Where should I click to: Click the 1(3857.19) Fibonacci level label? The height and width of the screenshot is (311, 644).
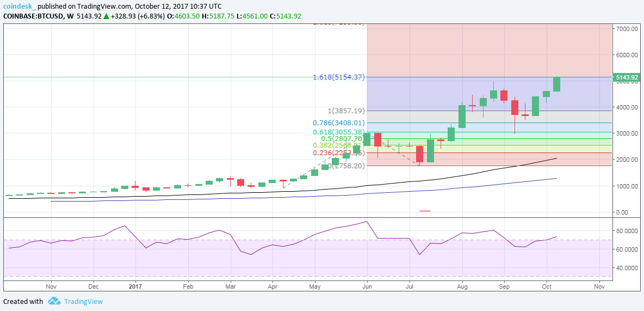tap(346, 111)
